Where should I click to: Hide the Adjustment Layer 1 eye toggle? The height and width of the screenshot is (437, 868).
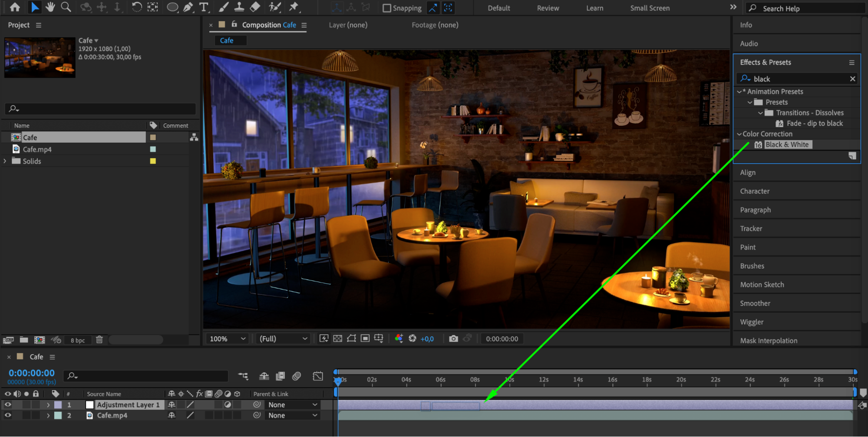pyautogui.click(x=8, y=404)
